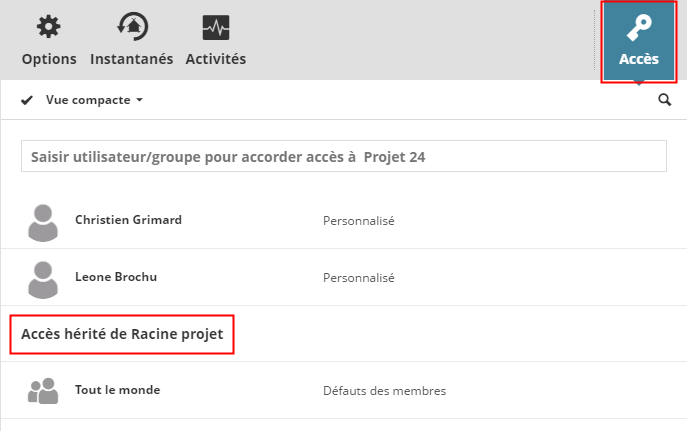
Task: Toggle the checkmark beside Vue compacte
Action: (x=27, y=101)
